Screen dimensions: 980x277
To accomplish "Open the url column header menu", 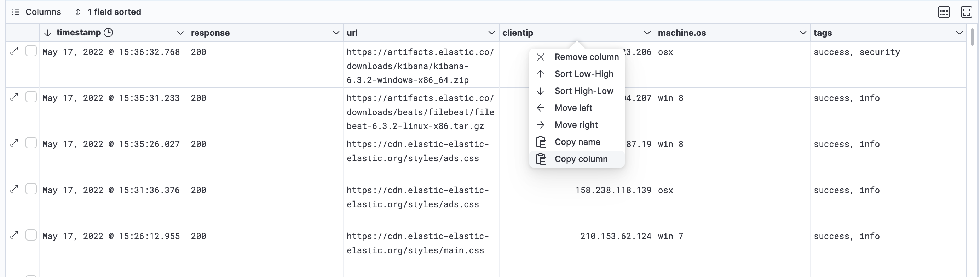I will [491, 33].
